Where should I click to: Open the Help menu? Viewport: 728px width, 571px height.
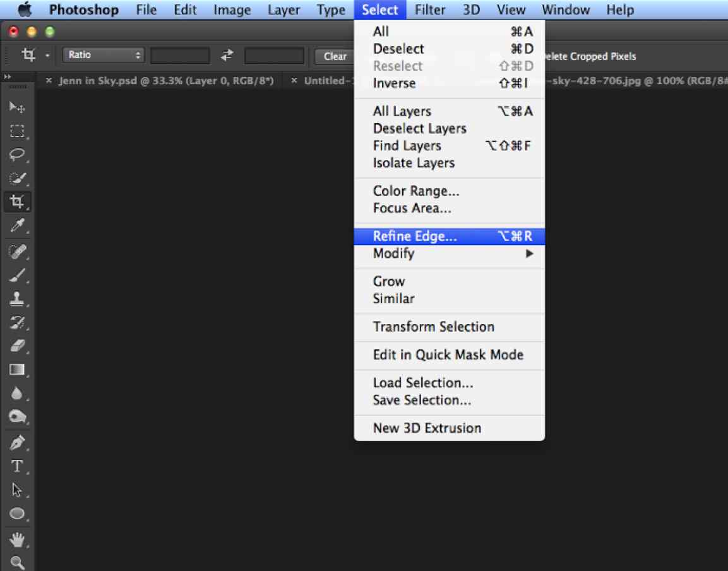[620, 9]
